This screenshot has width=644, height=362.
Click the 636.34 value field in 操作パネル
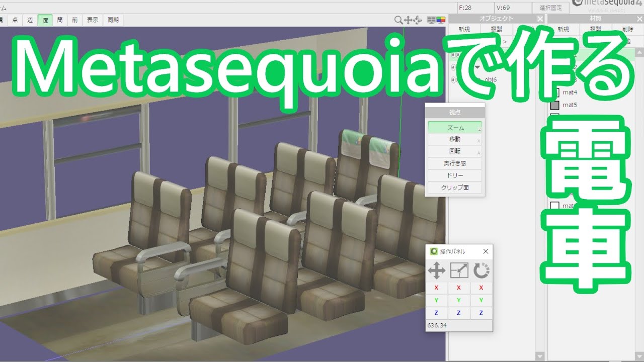(x=459, y=325)
